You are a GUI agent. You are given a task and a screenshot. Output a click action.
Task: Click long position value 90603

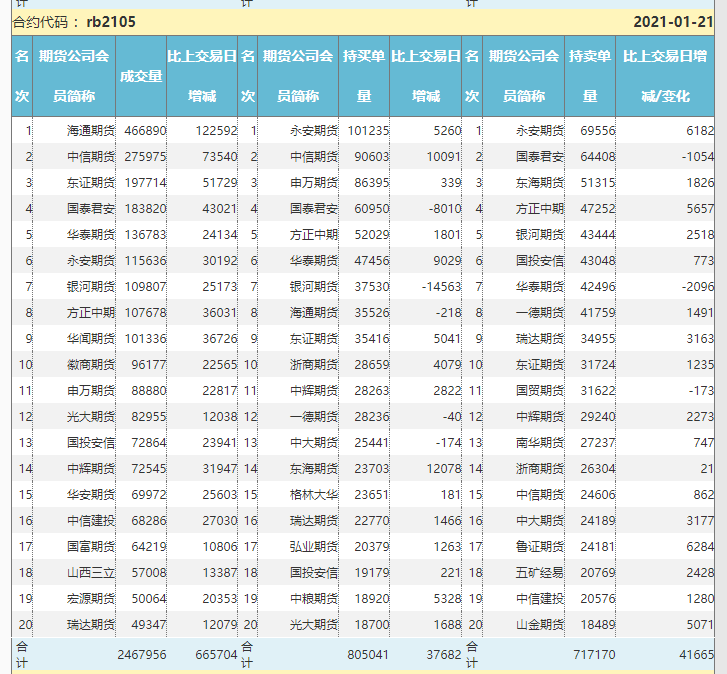coord(371,157)
